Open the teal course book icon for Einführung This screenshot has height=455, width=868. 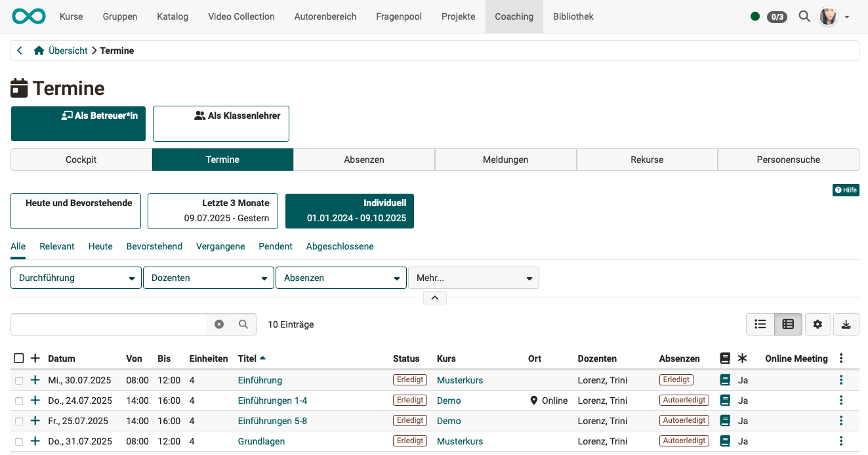pos(725,379)
